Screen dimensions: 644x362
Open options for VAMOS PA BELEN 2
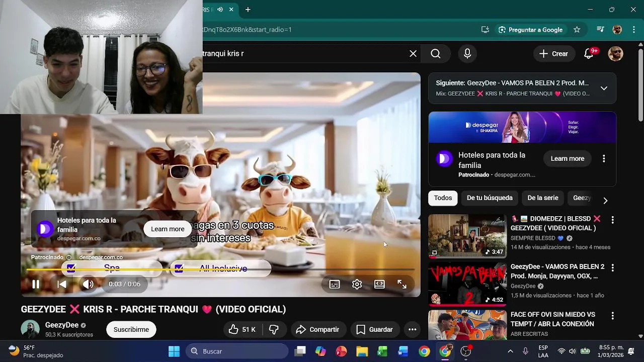click(x=612, y=268)
